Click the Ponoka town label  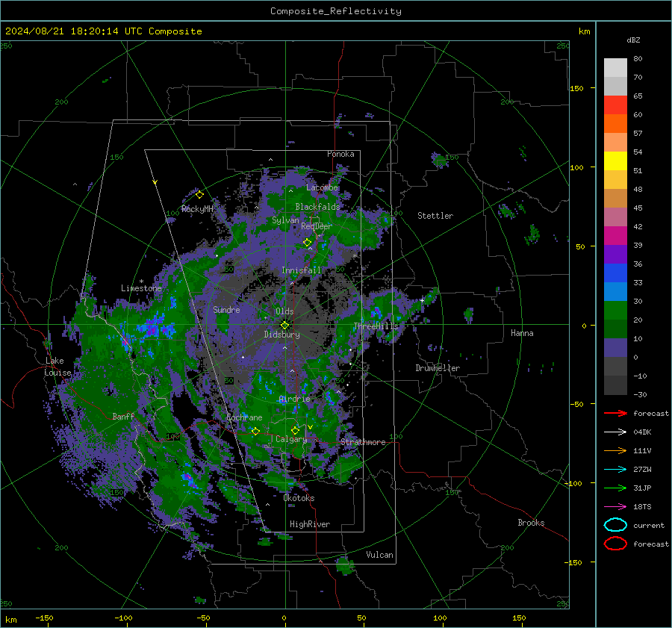(340, 154)
